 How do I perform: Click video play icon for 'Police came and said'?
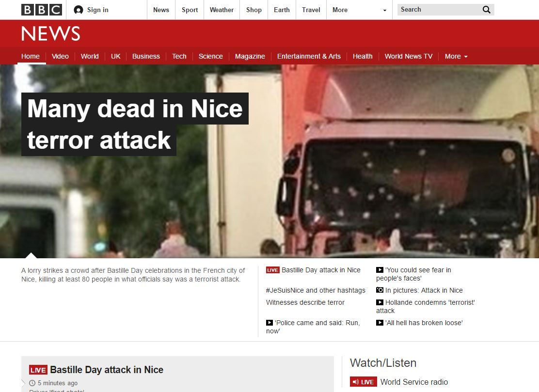269,323
